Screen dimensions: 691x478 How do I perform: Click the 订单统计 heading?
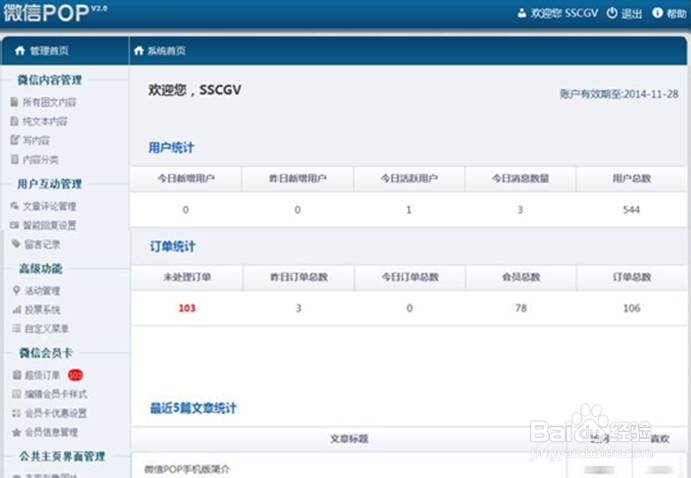click(x=172, y=246)
